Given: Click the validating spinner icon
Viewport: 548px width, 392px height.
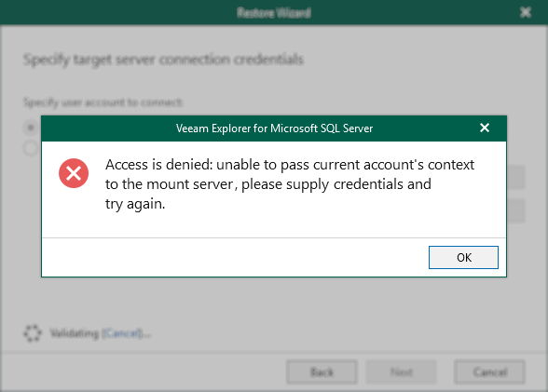Looking at the screenshot, I should pyautogui.click(x=32, y=333).
